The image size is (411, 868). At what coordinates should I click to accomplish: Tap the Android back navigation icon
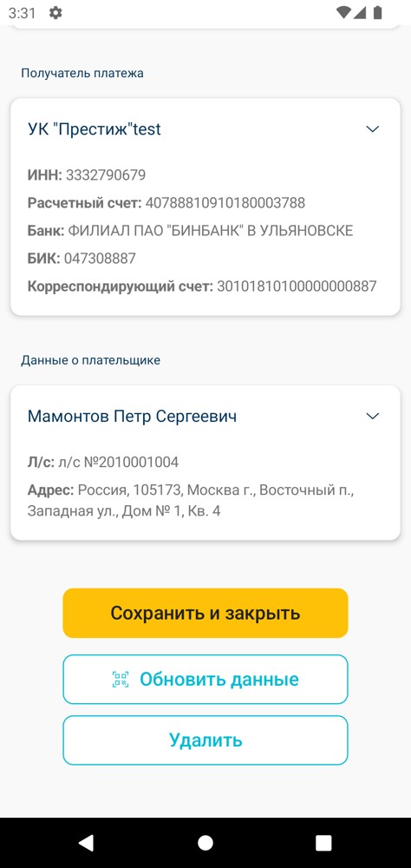click(x=86, y=843)
